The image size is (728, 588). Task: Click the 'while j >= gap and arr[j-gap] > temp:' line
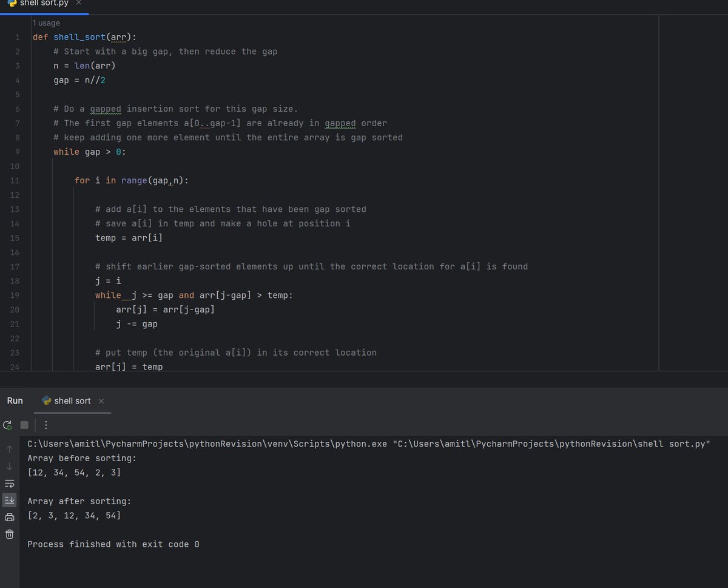(194, 296)
